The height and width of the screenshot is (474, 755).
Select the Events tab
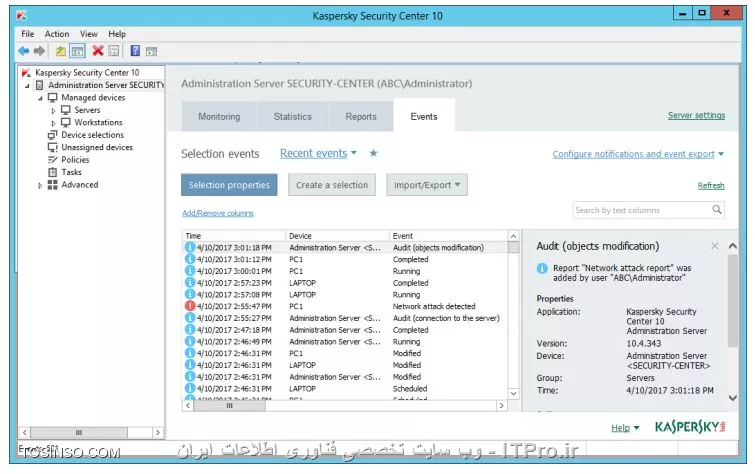tap(424, 117)
